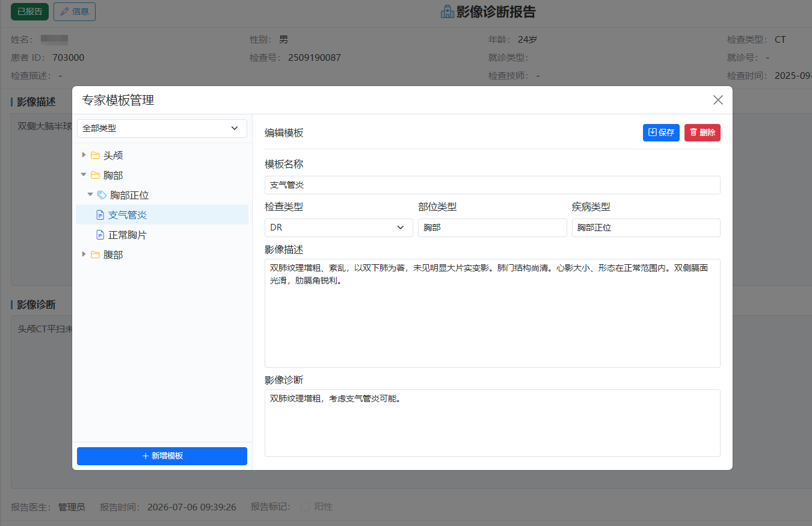812x526 pixels.
Task: Click the 影像描述 text area in dialog
Action: pyautogui.click(x=492, y=313)
